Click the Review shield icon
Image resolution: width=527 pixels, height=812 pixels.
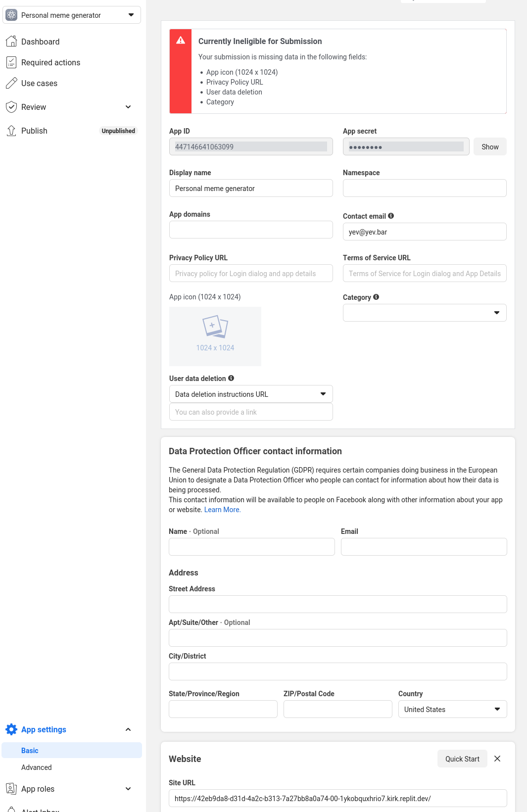pyautogui.click(x=11, y=107)
